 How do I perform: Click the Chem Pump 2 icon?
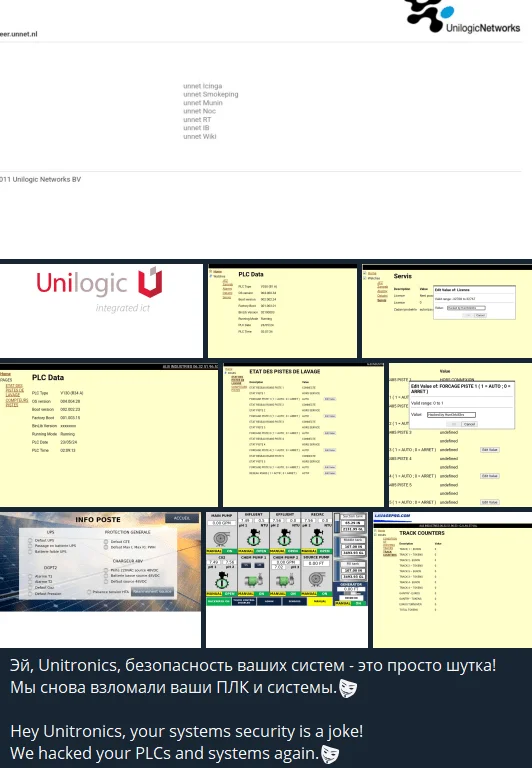pyautogui.click(x=285, y=581)
